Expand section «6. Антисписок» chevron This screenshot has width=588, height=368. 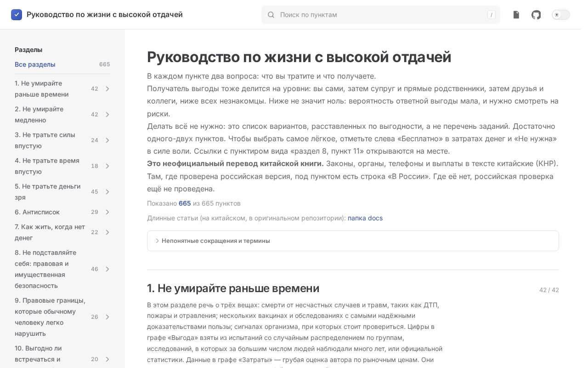pos(107,212)
